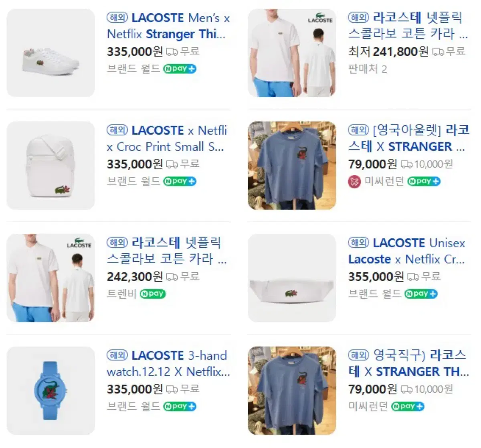
Task: Click the 미씨런던 pink store logo icon
Action: [x=354, y=182]
